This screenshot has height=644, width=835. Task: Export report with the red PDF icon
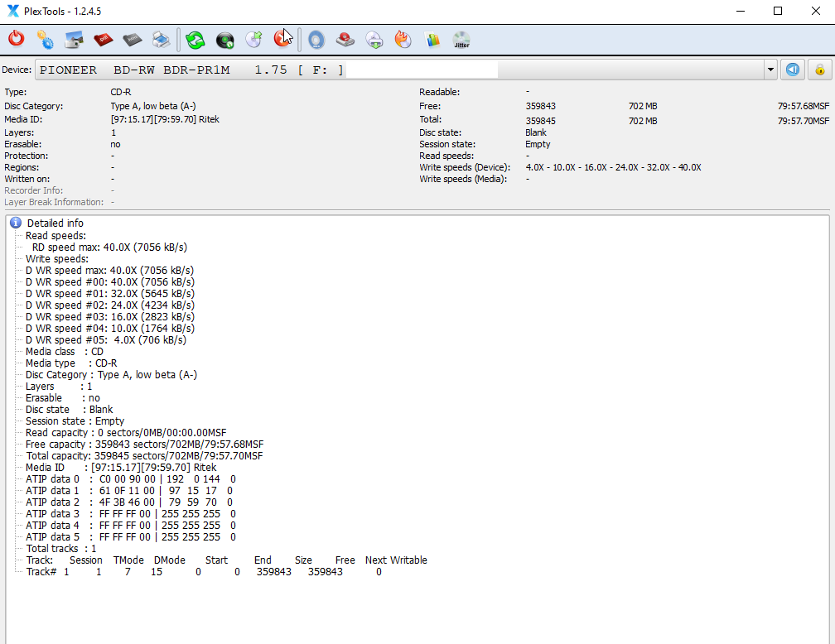pyautogui.click(x=104, y=40)
